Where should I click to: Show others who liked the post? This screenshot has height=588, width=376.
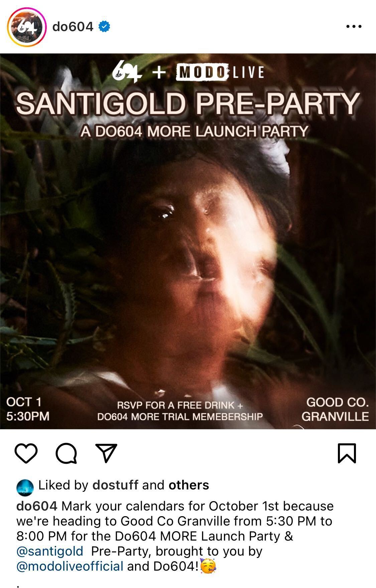(x=189, y=485)
